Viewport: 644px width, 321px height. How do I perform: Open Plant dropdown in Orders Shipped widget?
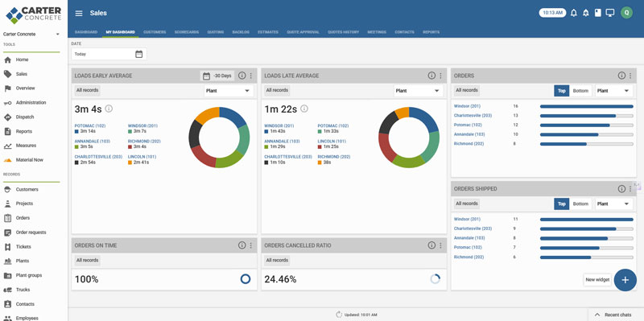tap(613, 204)
